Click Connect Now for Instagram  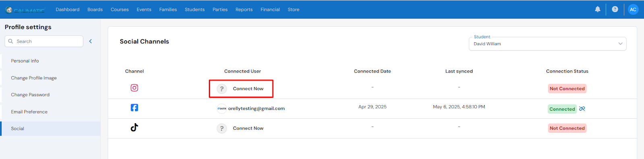click(x=248, y=89)
